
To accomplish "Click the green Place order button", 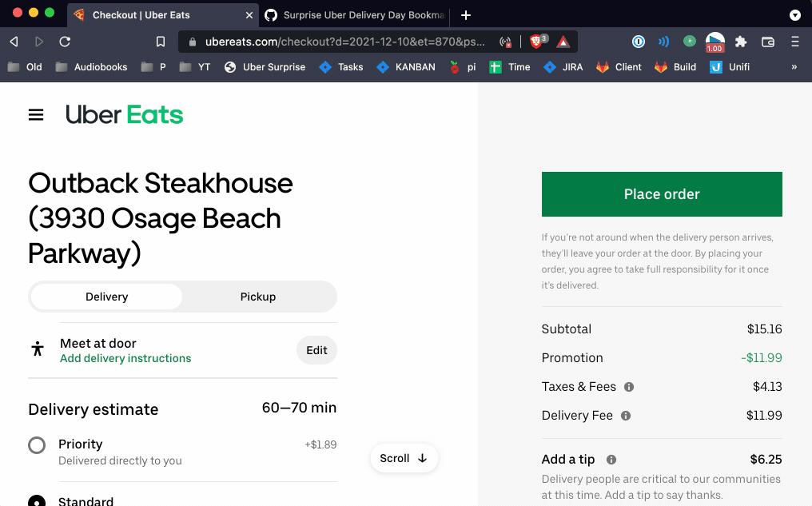I will point(662,194).
